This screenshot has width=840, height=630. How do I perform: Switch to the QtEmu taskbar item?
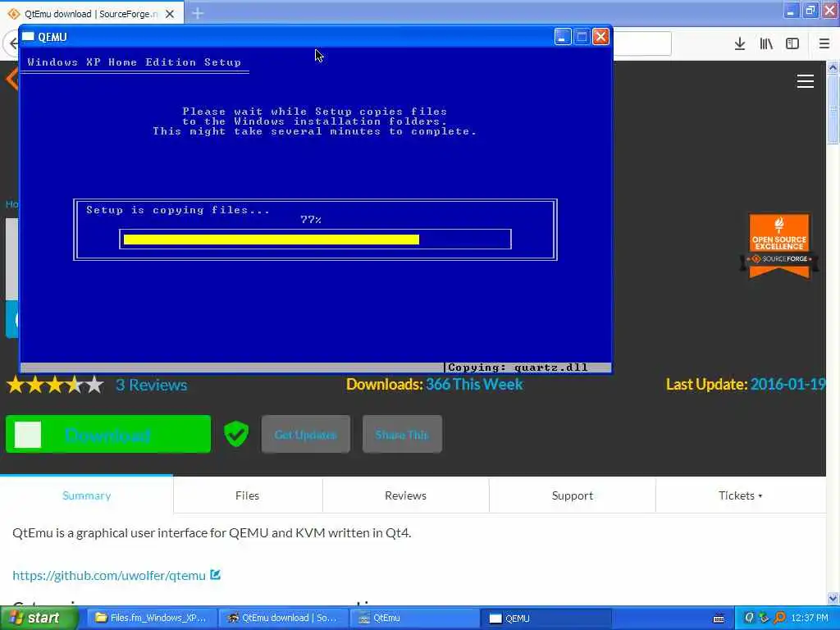point(414,618)
